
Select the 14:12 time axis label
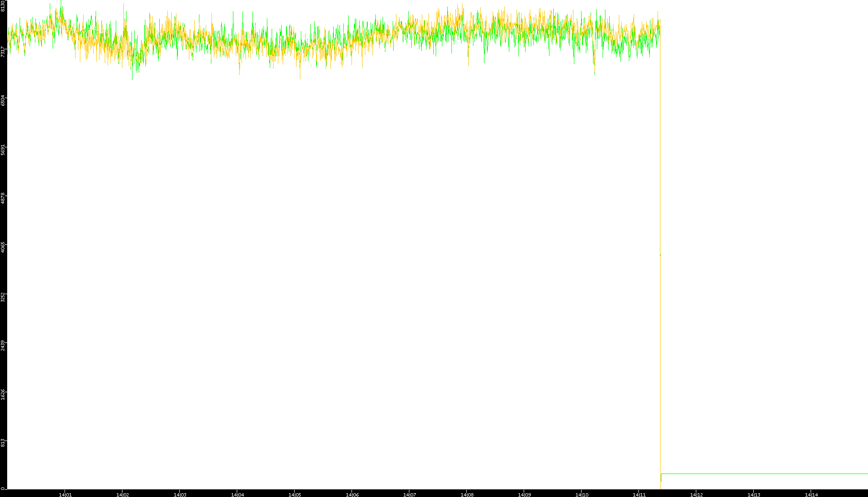[x=696, y=494]
